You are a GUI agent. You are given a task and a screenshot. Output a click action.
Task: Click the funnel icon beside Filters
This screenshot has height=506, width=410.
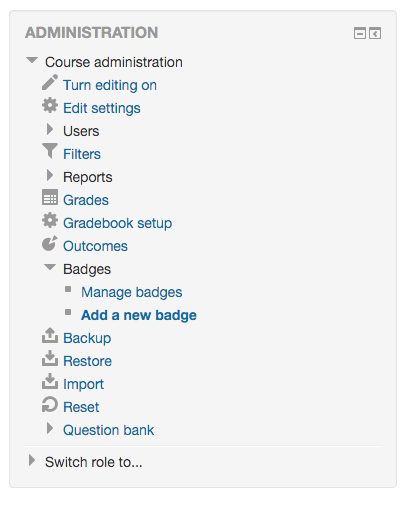[x=50, y=151]
